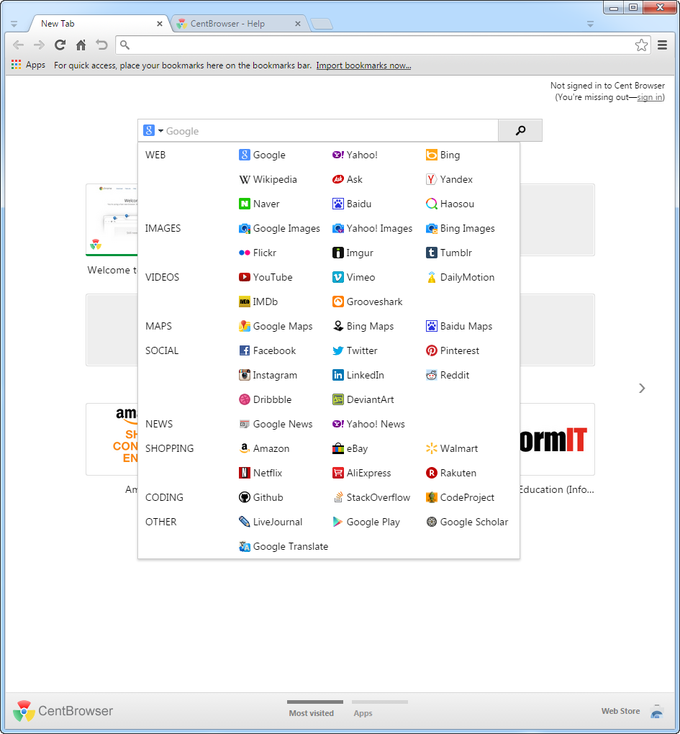Select Yandex search engine

pyautogui.click(x=449, y=179)
